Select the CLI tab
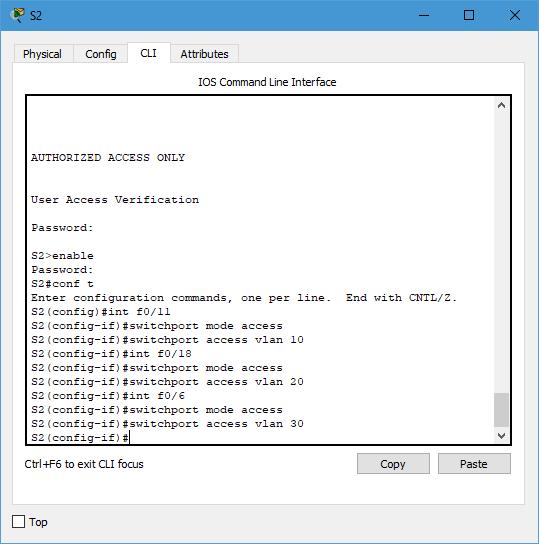Screen dimensions: 539x544 click(148, 53)
